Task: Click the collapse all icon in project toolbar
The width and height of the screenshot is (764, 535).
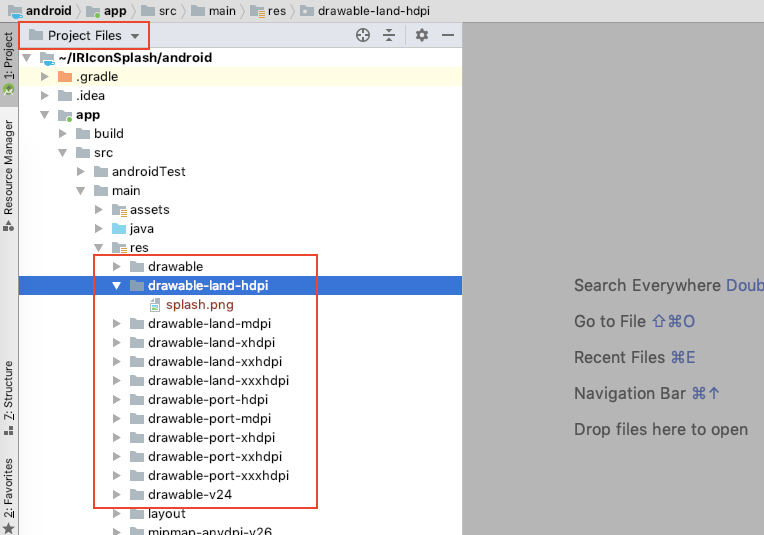Action: point(389,35)
